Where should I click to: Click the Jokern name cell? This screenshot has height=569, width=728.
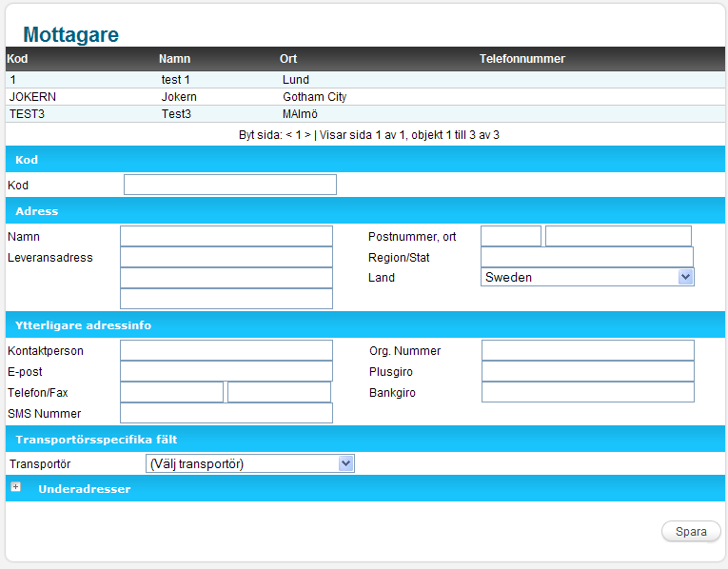(x=179, y=97)
